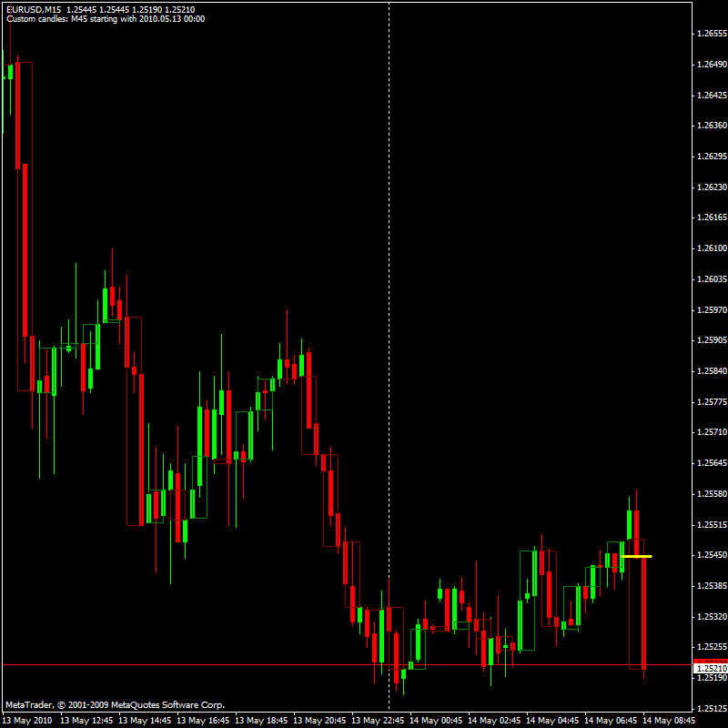Viewport: 728px width, 728px height.
Task: Click the '13 May 16:45' time axis label
Action: pyautogui.click(x=203, y=721)
